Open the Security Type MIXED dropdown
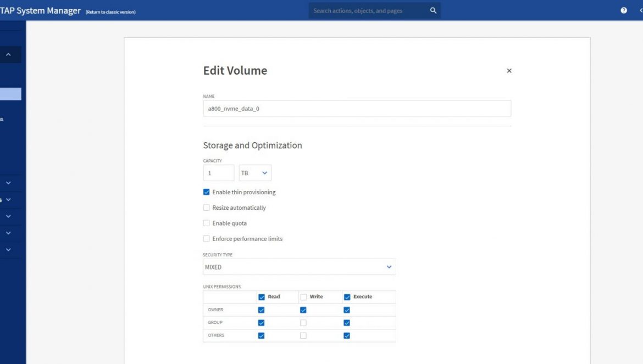Viewport: 643px width, 364px height. [300, 267]
